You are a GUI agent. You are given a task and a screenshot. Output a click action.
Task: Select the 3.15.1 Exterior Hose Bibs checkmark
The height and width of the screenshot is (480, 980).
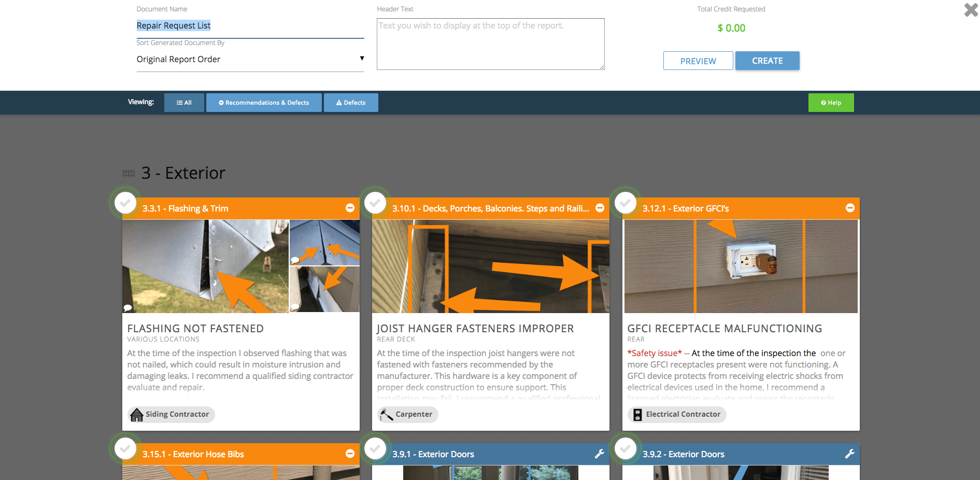coord(125,448)
